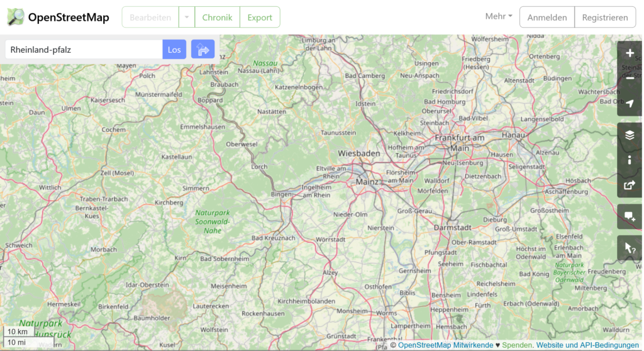Zoom in with the plus icon

coord(629,53)
